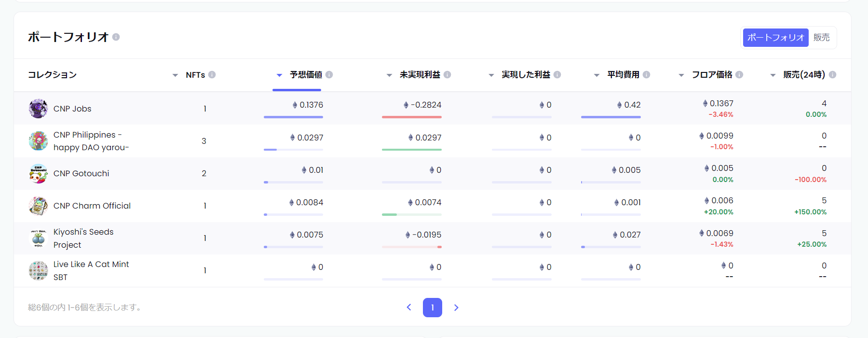The width and height of the screenshot is (868, 338).
Task: Click the 0.42 average cost value
Action: coord(632,105)
